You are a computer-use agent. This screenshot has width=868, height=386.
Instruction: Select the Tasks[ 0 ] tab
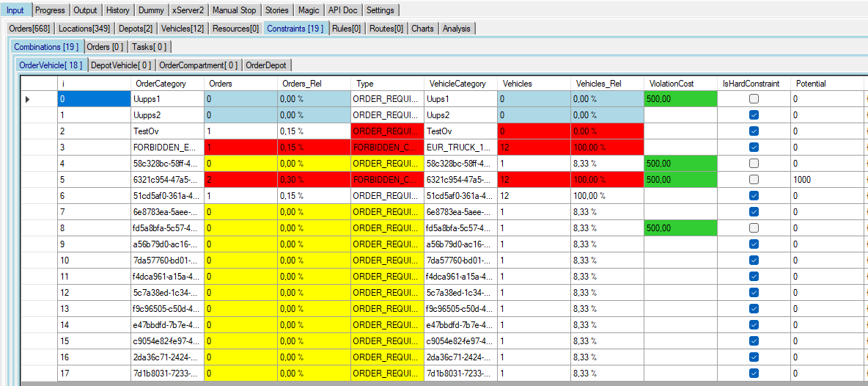pos(149,47)
